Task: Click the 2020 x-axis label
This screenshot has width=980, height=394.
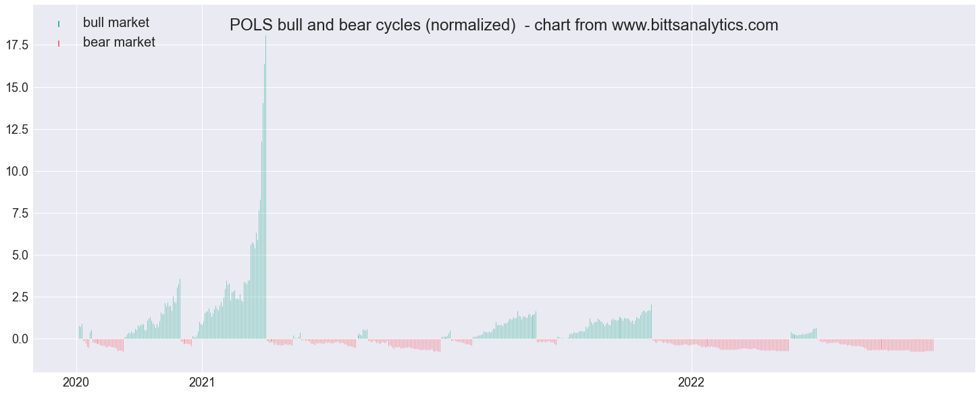Action: pyautogui.click(x=76, y=383)
